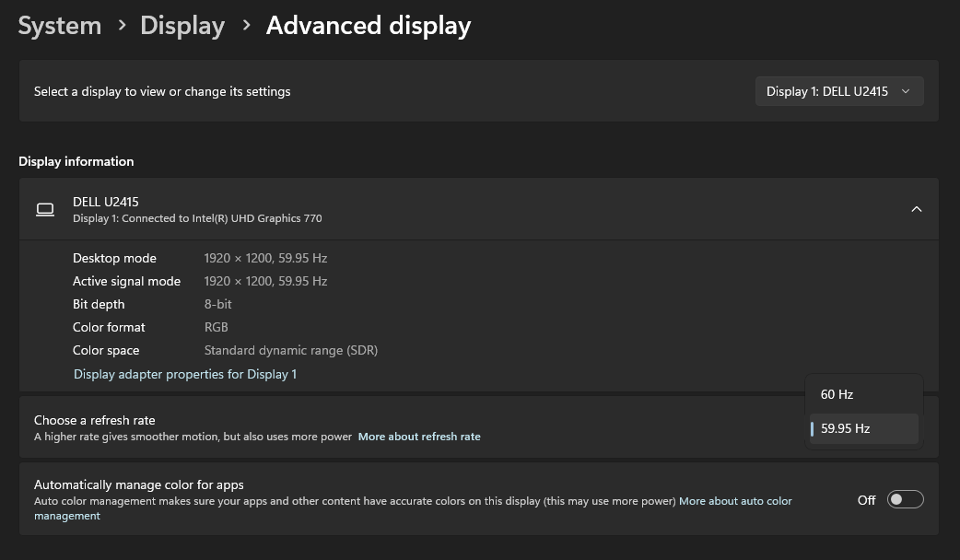Image resolution: width=960 pixels, height=560 pixels.
Task: Click the Active signal mode value
Action: coord(265,281)
